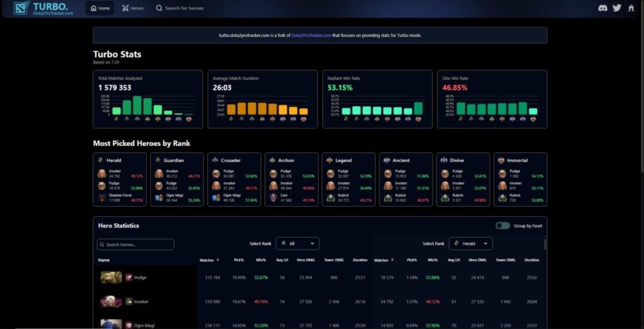This screenshot has height=329, width=644.
Task: Click Pudge matches value 315 784
Action: click(x=213, y=277)
